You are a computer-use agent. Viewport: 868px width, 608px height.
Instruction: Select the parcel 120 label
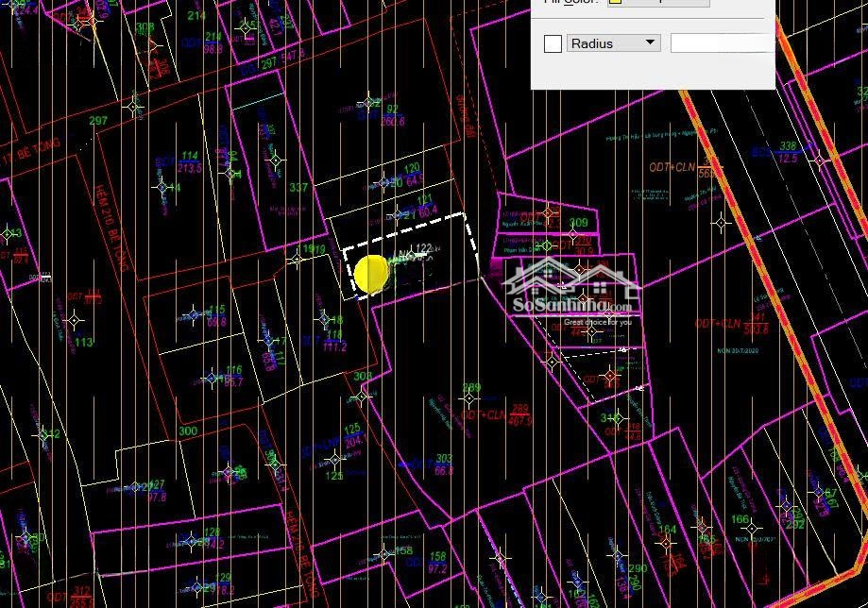[x=412, y=169]
